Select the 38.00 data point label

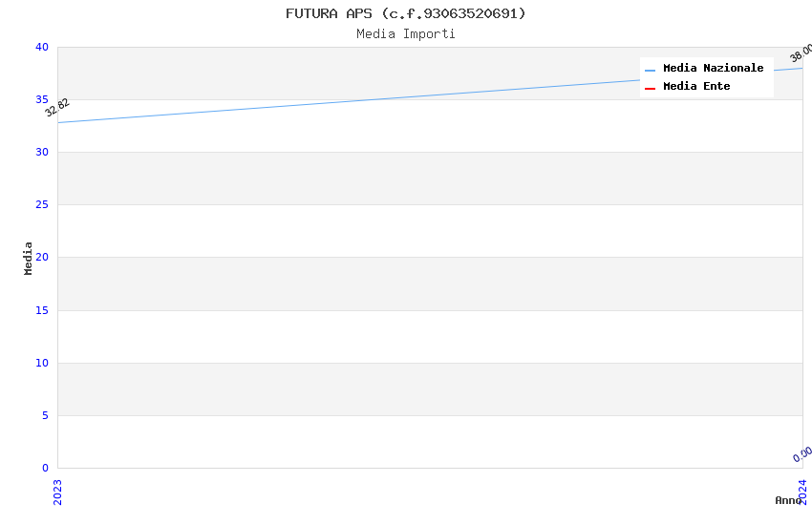click(801, 52)
